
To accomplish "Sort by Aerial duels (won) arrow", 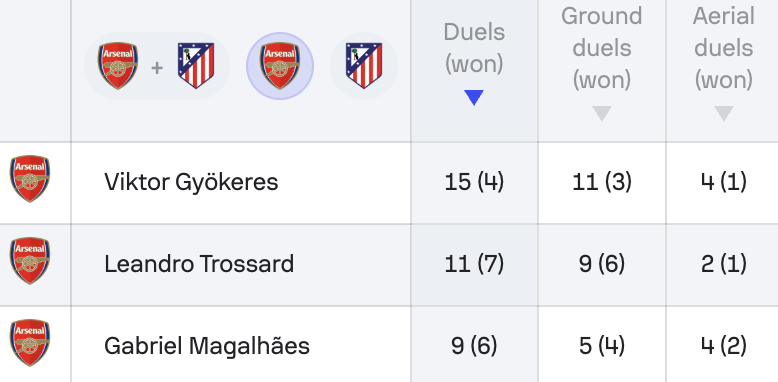I will (723, 114).
